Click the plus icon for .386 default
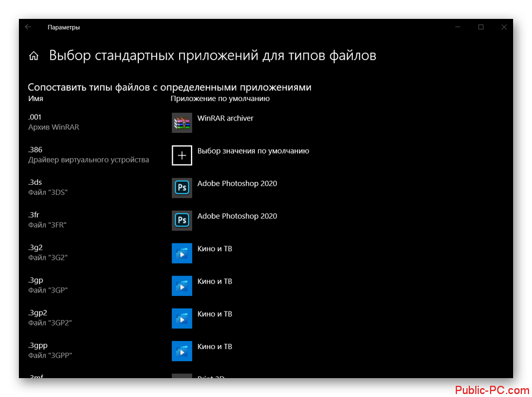 pos(182,155)
